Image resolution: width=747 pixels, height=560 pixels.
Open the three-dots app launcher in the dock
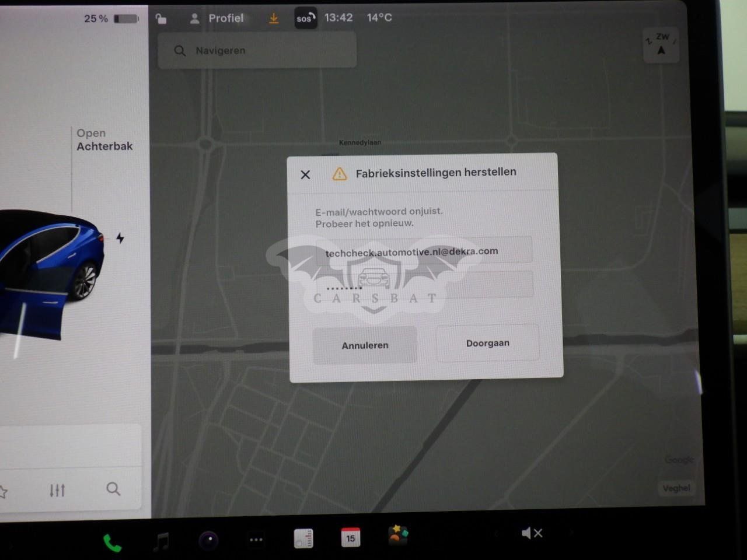click(x=256, y=540)
